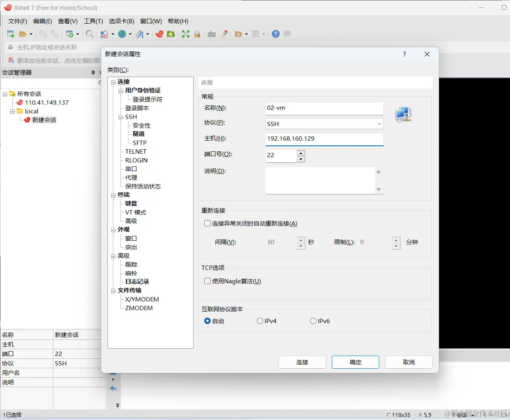The image size is (510, 420).
Task: Select the 自动 internet protocol radio button
Action: (x=207, y=321)
